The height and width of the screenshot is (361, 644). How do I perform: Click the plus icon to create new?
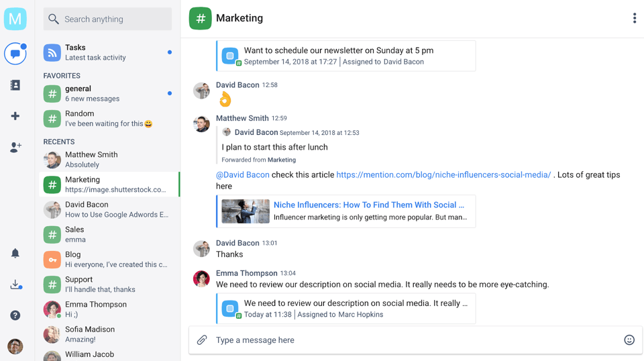15,116
